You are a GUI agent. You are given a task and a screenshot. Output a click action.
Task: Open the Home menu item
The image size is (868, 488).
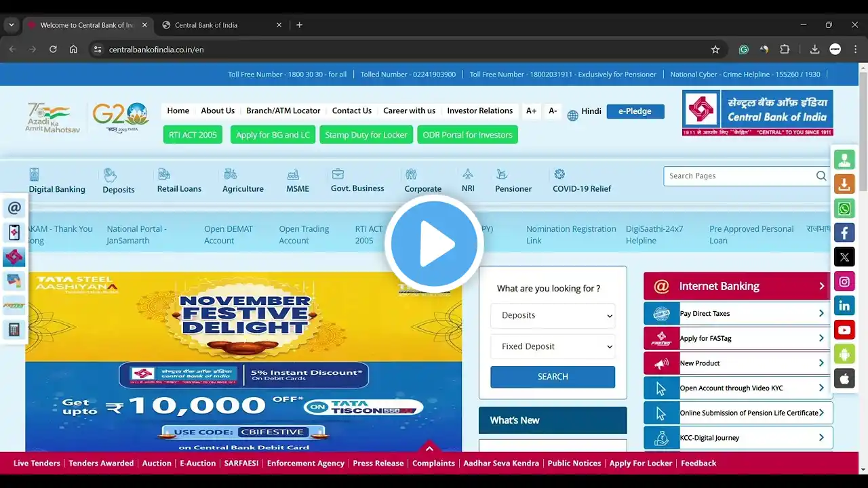point(178,110)
